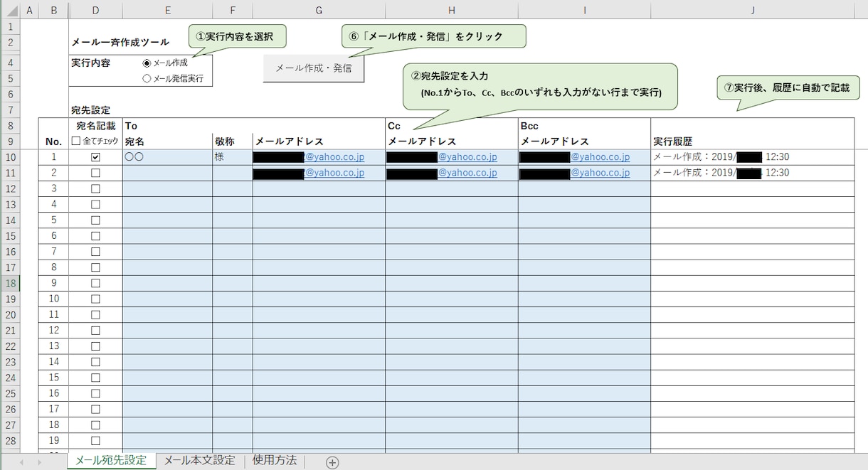The height and width of the screenshot is (470, 868).
Task: Select column header H
Action: (452, 9)
